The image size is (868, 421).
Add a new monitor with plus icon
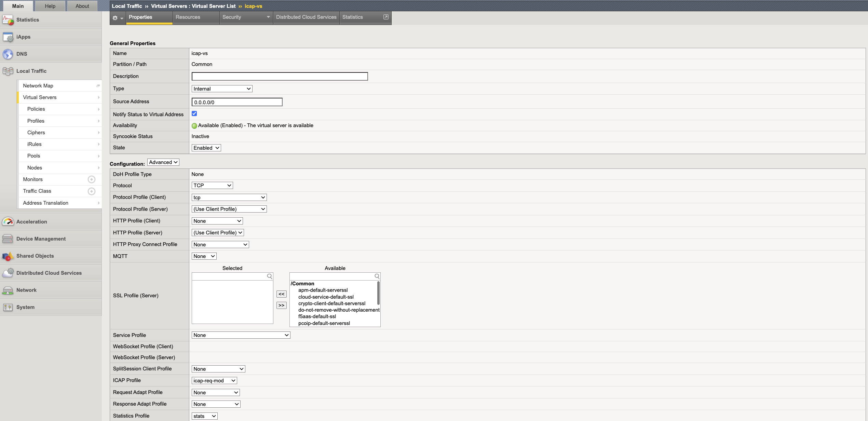(x=91, y=179)
